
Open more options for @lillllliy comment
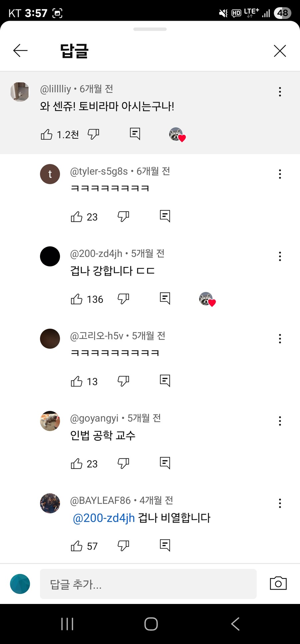tap(280, 92)
